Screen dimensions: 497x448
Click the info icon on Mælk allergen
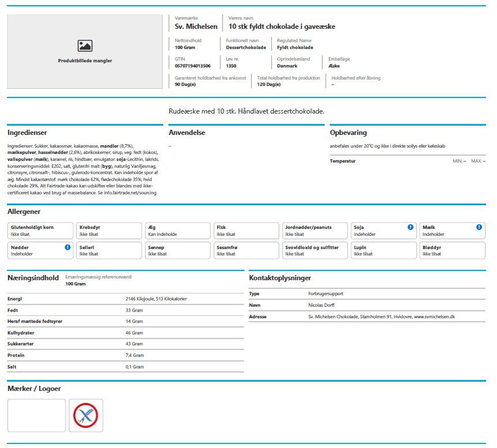tap(479, 227)
